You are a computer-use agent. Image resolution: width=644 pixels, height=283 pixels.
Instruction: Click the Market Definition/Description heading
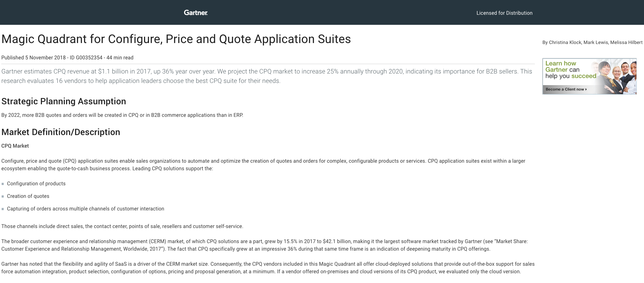(61, 132)
